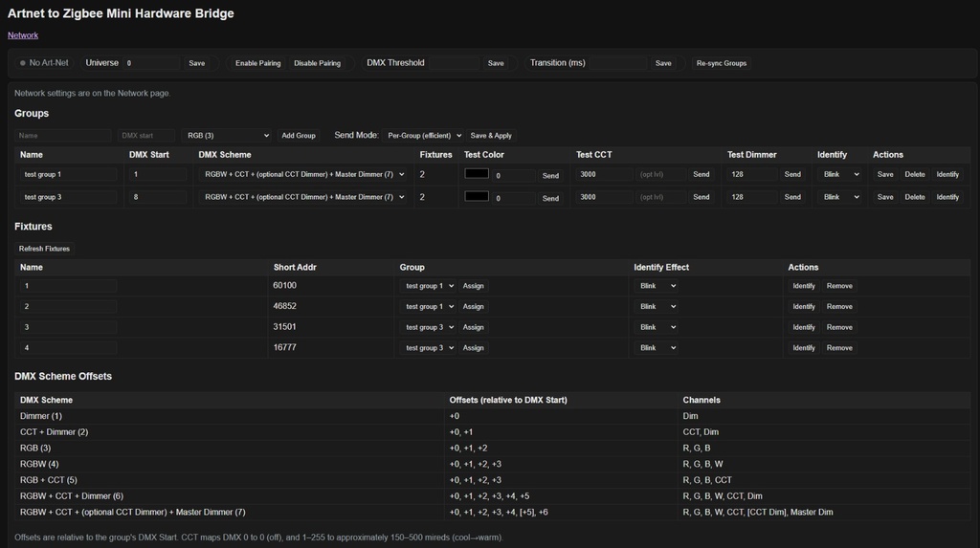Click the Enable Pairing button
Screen dimensions: 980x548
(x=257, y=63)
